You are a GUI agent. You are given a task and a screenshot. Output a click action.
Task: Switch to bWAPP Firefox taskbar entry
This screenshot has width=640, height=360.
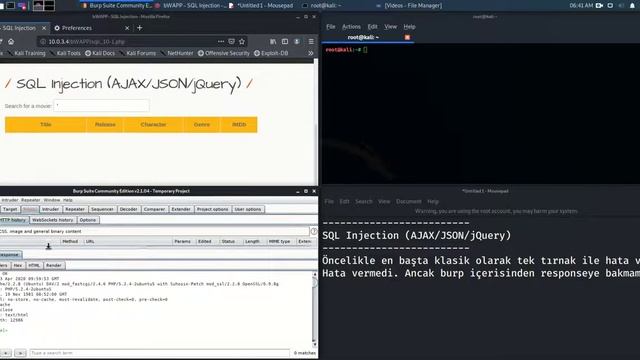click(x=191, y=5)
